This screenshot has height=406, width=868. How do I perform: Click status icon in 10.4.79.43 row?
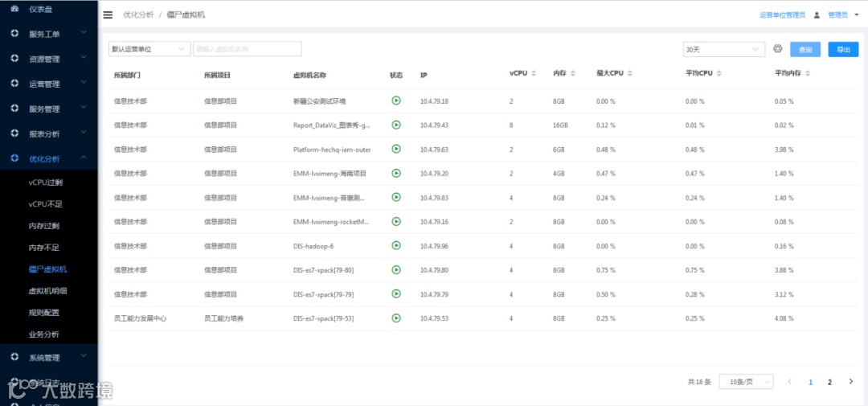pyautogui.click(x=395, y=125)
